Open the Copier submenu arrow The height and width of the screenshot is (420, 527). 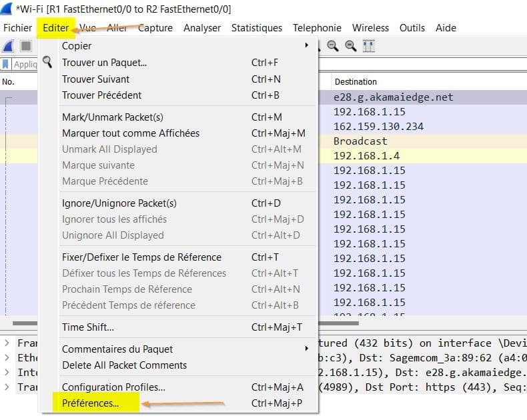click(307, 46)
